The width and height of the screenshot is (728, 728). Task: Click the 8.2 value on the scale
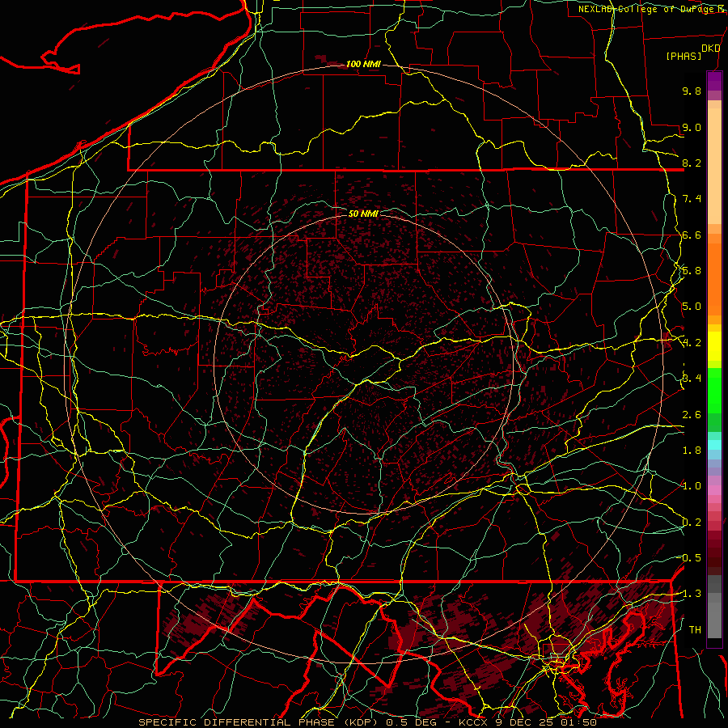pyautogui.click(x=692, y=163)
